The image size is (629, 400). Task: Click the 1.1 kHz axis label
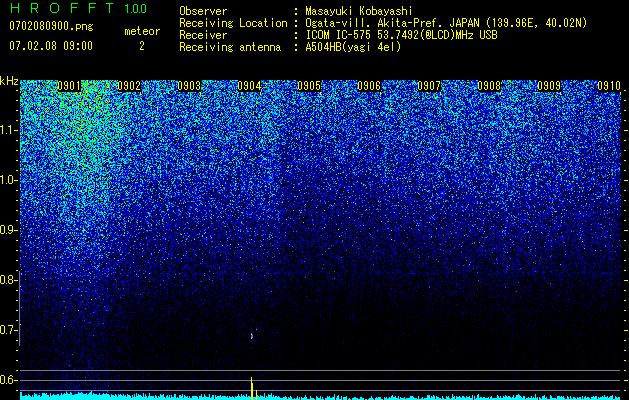8,130
